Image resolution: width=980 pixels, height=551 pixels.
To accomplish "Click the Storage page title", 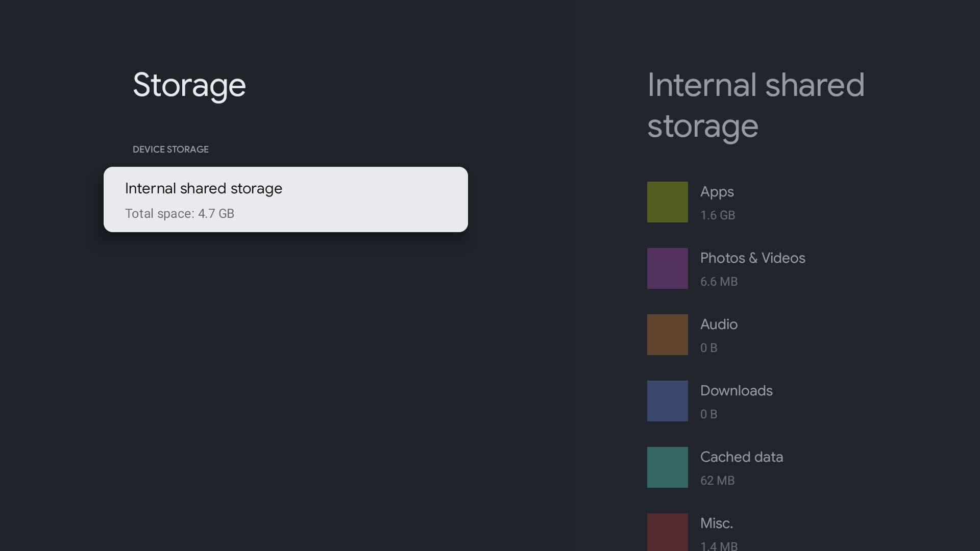I will pos(189,86).
